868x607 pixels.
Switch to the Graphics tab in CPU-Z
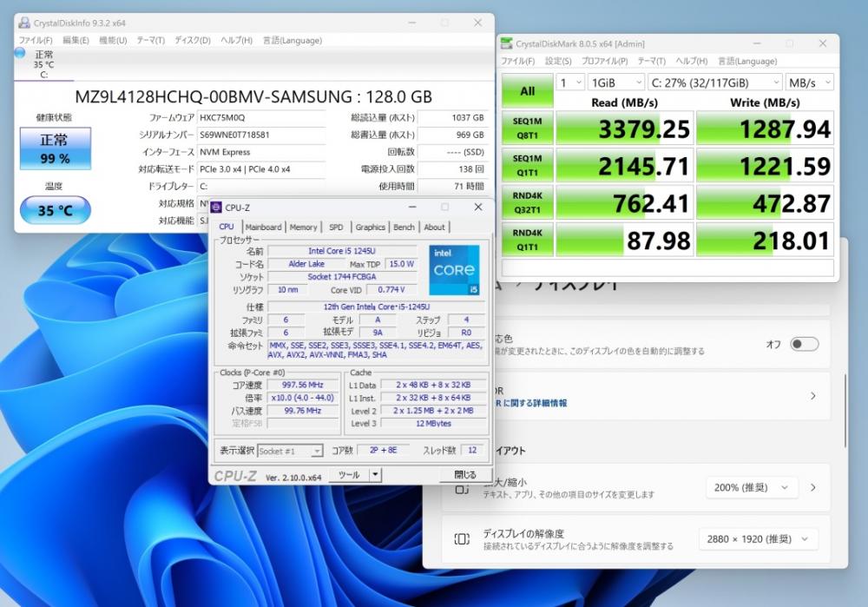pyautogui.click(x=371, y=227)
